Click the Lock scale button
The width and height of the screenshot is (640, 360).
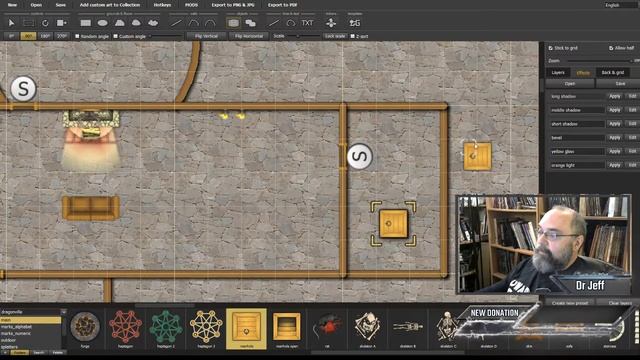335,36
